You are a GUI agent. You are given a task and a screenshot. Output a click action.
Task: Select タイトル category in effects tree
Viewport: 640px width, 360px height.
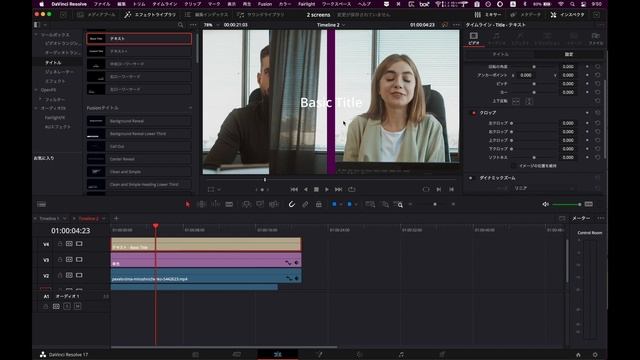[53, 62]
